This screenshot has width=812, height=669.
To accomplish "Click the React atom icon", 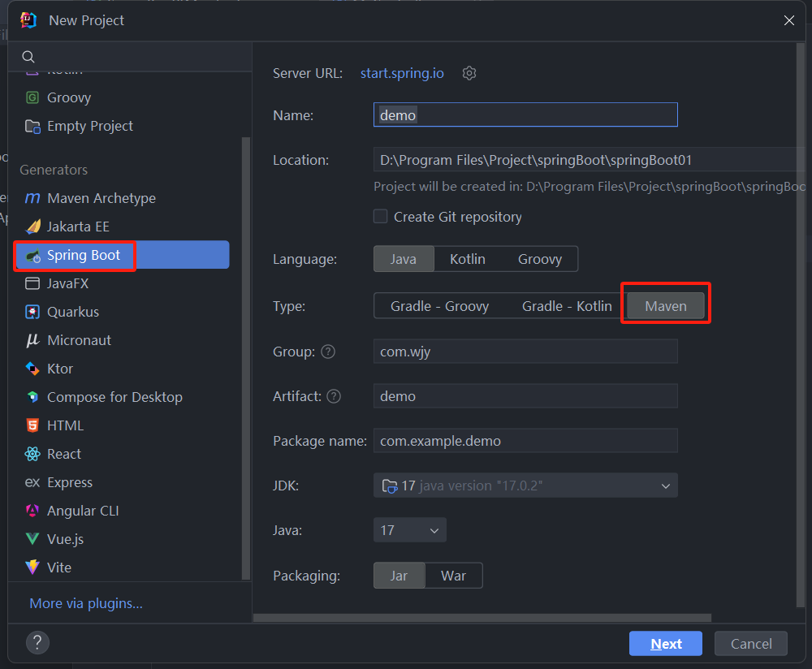I will pyautogui.click(x=32, y=454).
